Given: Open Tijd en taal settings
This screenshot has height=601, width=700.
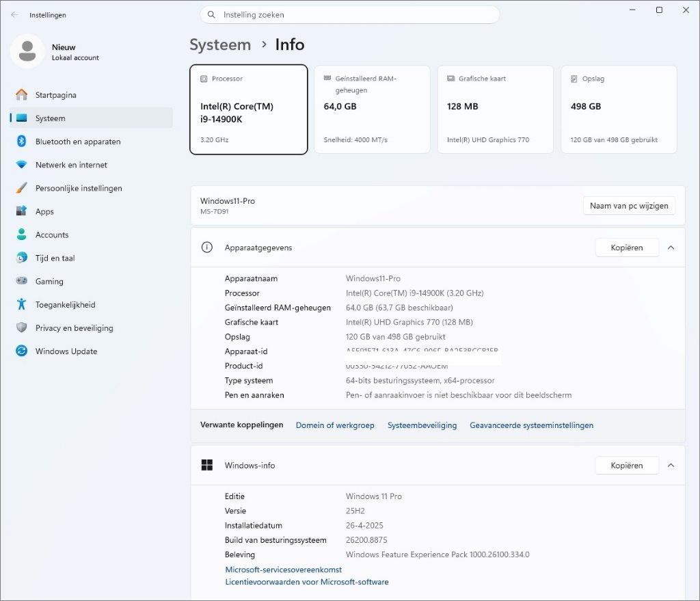Looking at the screenshot, I should click(91, 258).
